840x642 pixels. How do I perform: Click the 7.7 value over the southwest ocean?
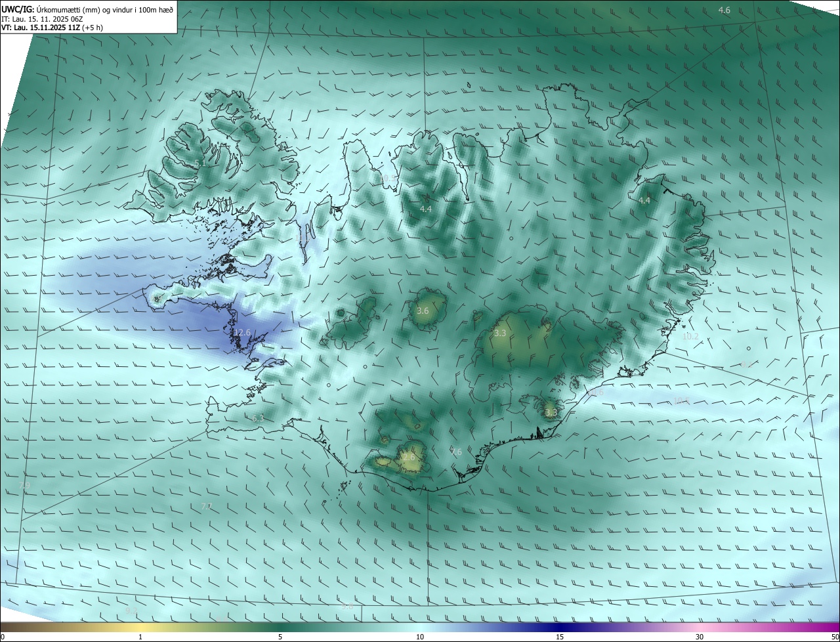tap(206, 506)
